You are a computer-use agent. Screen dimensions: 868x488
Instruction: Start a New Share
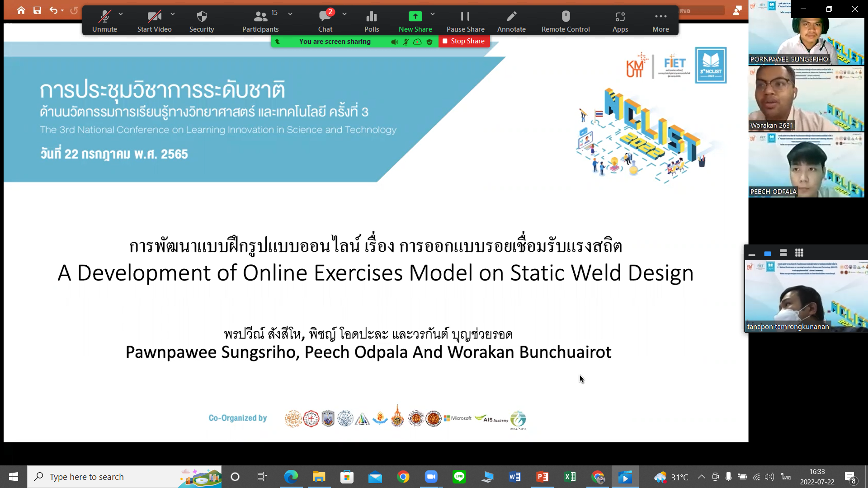[x=415, y=21]
